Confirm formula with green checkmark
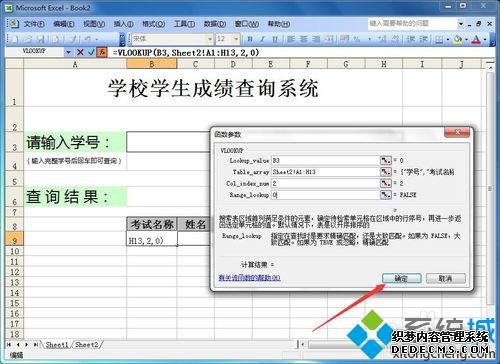The image size is (500, 364). pyautogui.click(x=91, y=52)
